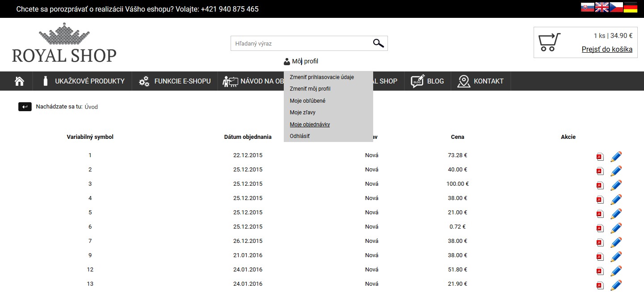Select Moje objednávky from profile menu
The height and width of the screenshot is (292, 644).
coord(310,125)
